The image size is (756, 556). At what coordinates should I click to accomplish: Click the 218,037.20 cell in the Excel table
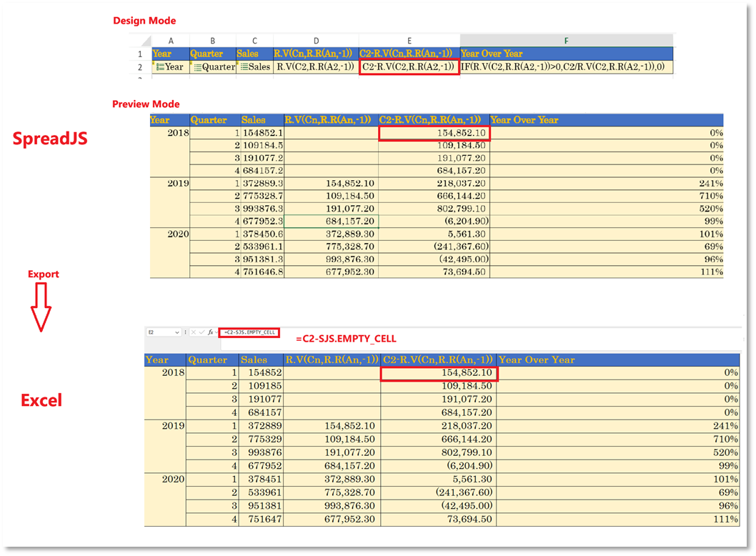pyautogui.click(x=439, y=426)
